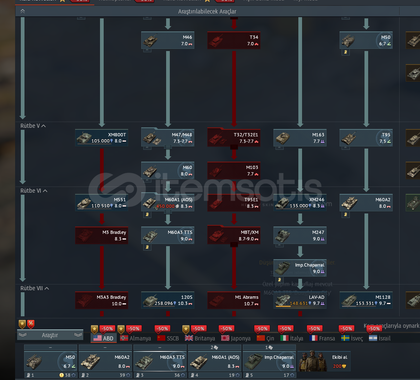The height and width of the screenshot is (380, 420).
Task: Choose the M1 Abrams locked vehicle
Action: (x=234, y=300)
